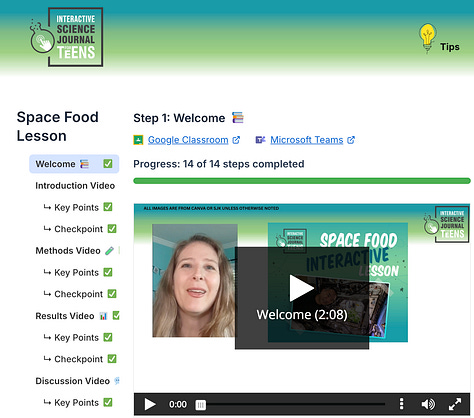This screenshot has width=474, height=418.
Task: Toggle the Welcome step checkmark
Action: (x=108, y=164)
